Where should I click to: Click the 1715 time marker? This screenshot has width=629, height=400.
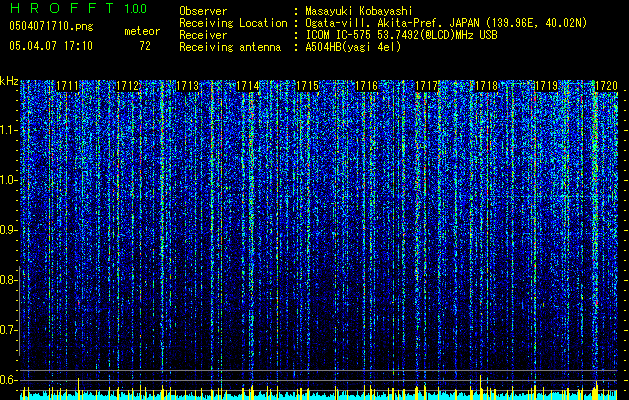click(x=307, y=86)
